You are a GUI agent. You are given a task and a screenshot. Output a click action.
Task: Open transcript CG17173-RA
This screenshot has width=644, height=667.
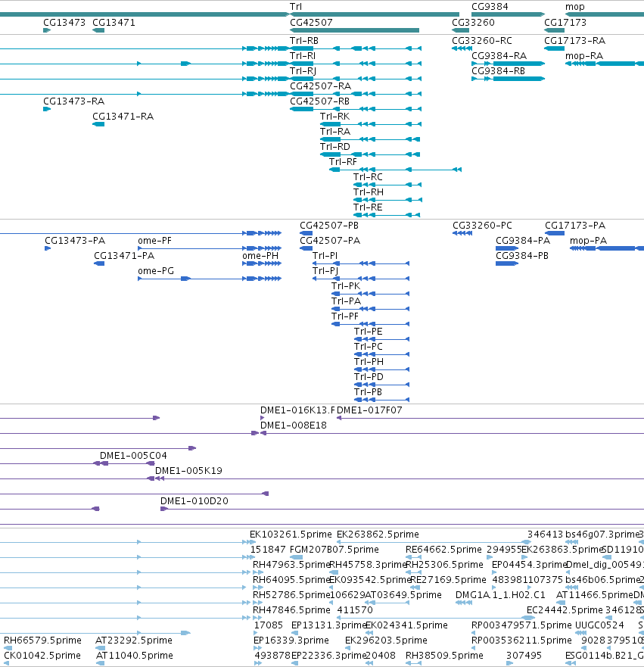[574, 40]
